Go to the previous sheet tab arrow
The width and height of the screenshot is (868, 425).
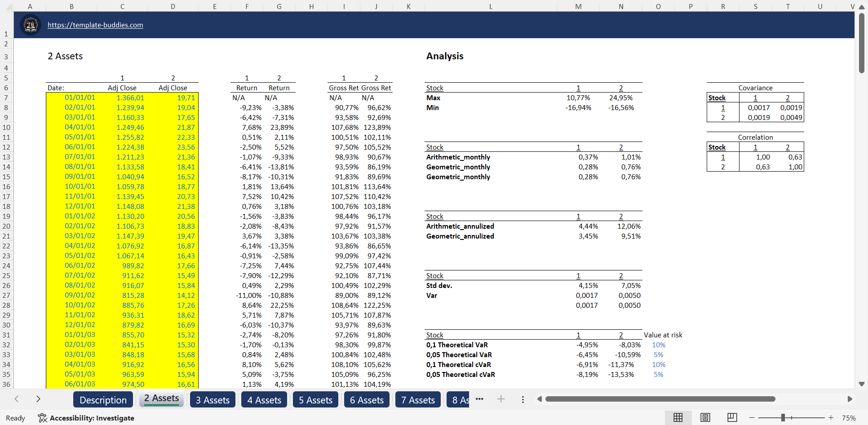[x=17, y=399]
